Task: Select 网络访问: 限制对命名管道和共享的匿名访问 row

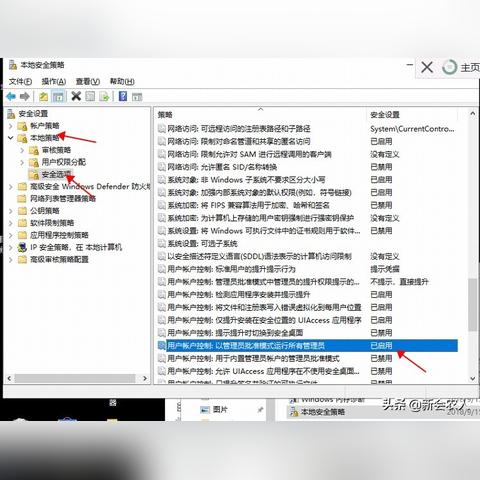Action: 307,141
